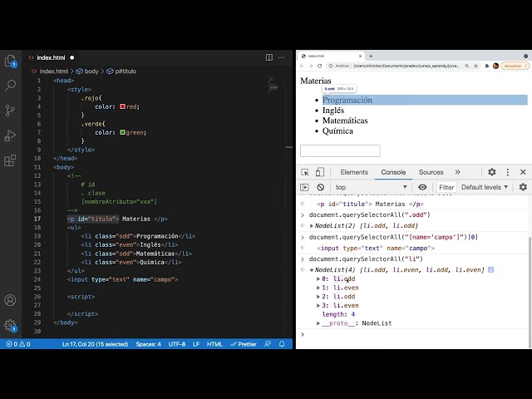Screen dimensions: 532x399
Task: Toggle the DevTools device toolbar
Action: [319, 172]
